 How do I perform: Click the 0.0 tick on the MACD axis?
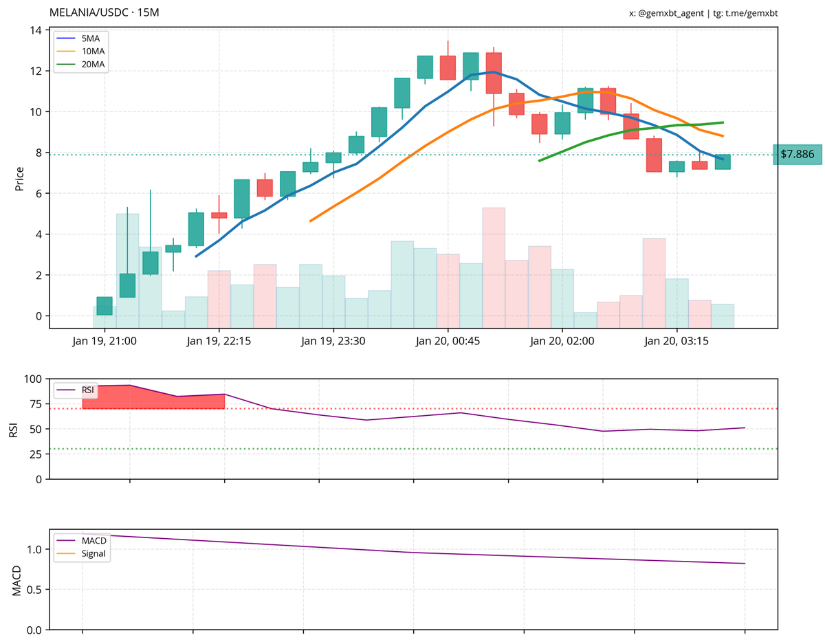tap(34, 630)
